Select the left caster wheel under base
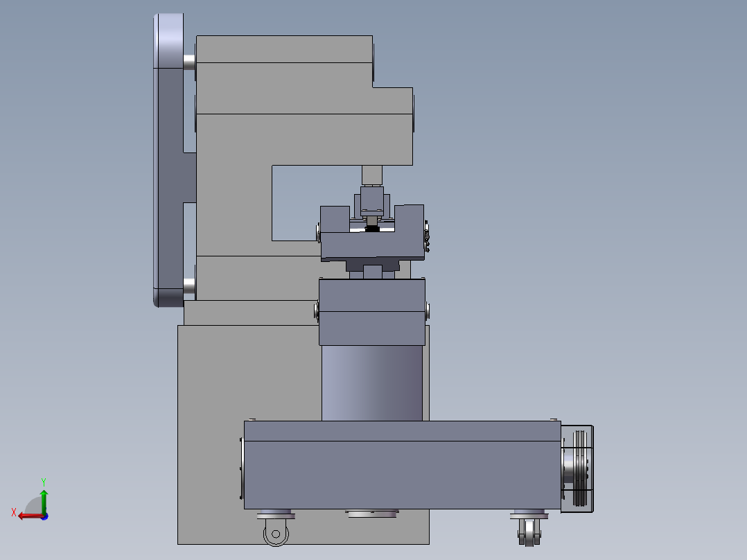 [276, 534]
